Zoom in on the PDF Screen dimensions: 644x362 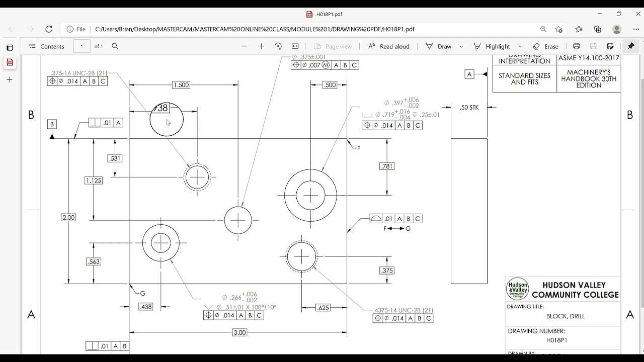pyautogui.click(x=261, y=46)
